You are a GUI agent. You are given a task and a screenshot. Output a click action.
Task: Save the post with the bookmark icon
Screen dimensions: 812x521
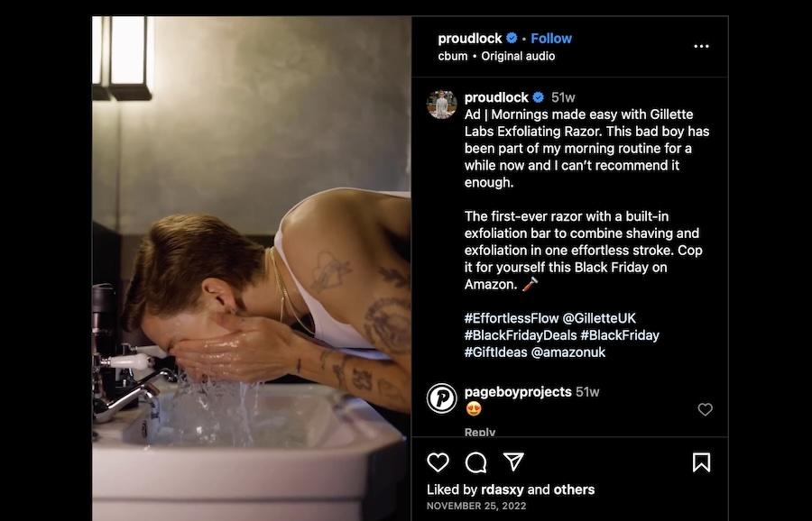[701, 462]
